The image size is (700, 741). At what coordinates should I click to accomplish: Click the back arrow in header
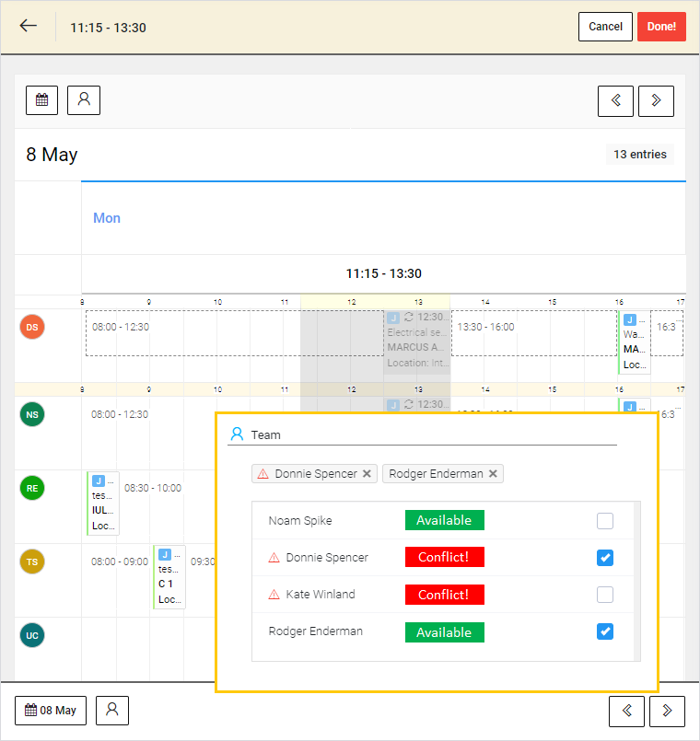coord(29,26)
